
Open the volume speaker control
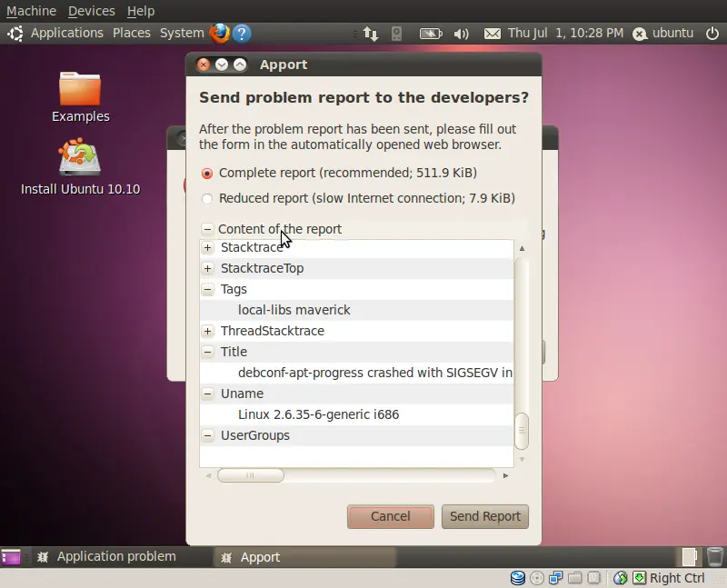pos(461,34)
